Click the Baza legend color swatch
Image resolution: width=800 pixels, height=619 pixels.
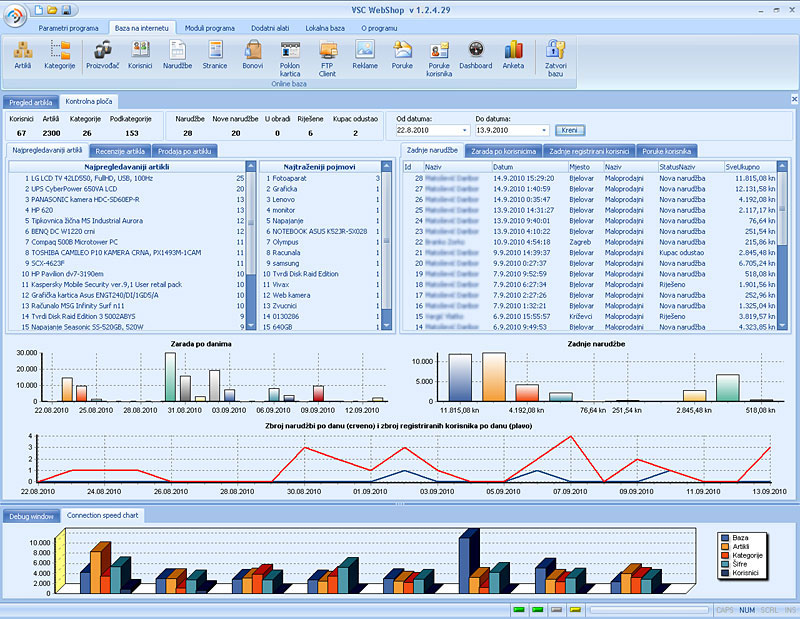coord(725,537)
